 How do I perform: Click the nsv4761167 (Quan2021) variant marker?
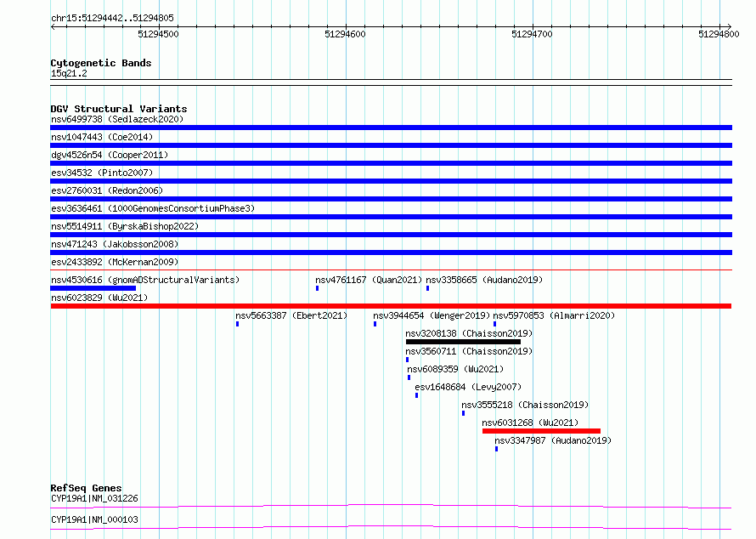[317, 288]
